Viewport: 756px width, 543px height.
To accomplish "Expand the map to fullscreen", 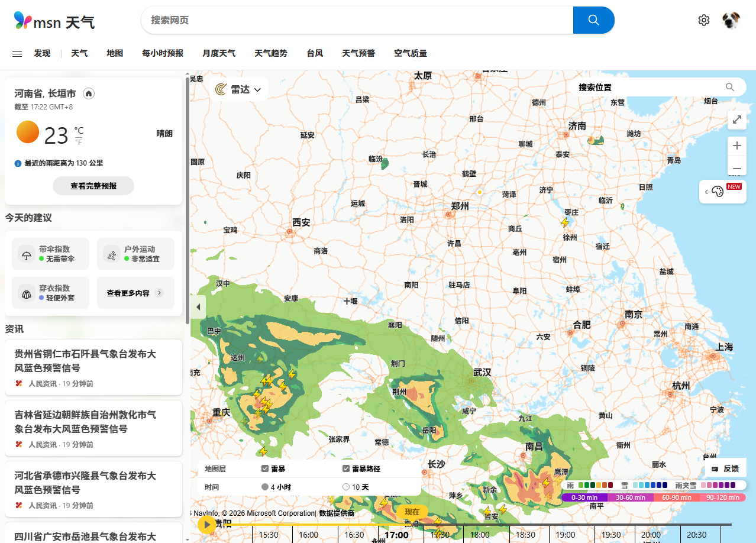I will (736, 119).
